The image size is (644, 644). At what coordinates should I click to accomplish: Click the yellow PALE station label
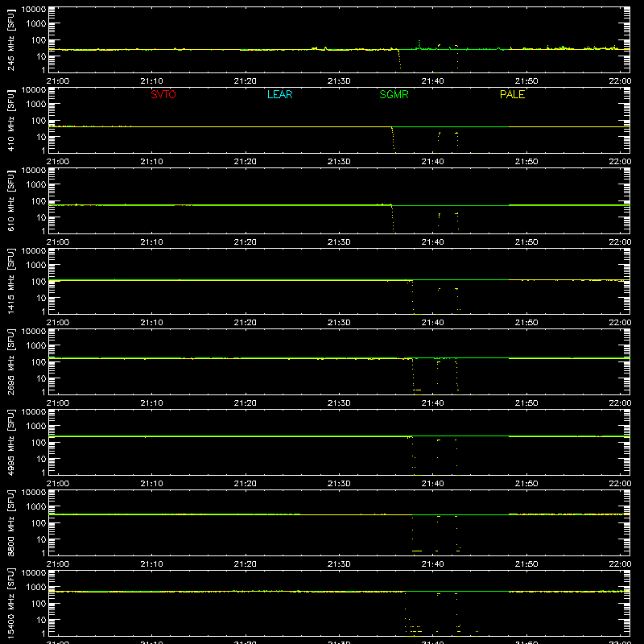pos(512,94)
